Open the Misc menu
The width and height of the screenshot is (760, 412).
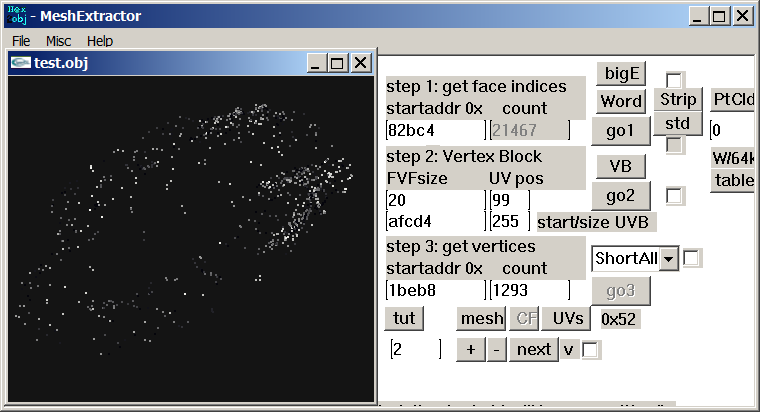coord(58,41)
